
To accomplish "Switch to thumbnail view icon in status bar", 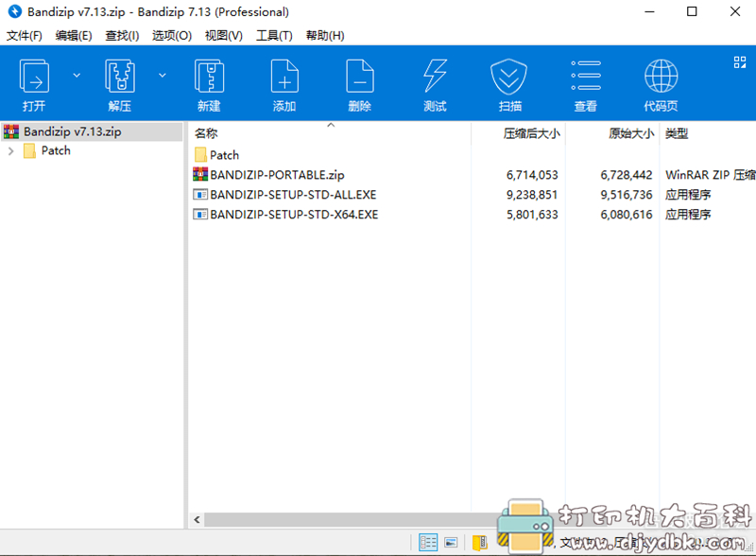I will pyautogui.click(x=451, y=543).
